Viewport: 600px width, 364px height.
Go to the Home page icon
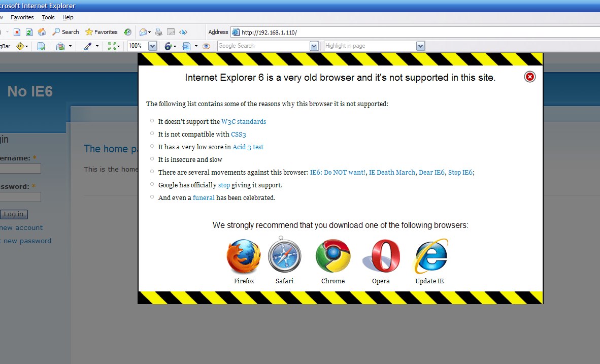[42, 32]
